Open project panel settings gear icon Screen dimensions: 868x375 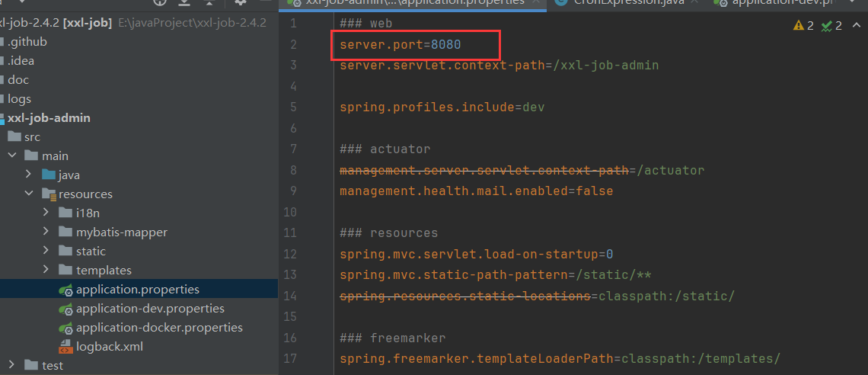click(x=241, y=2)
